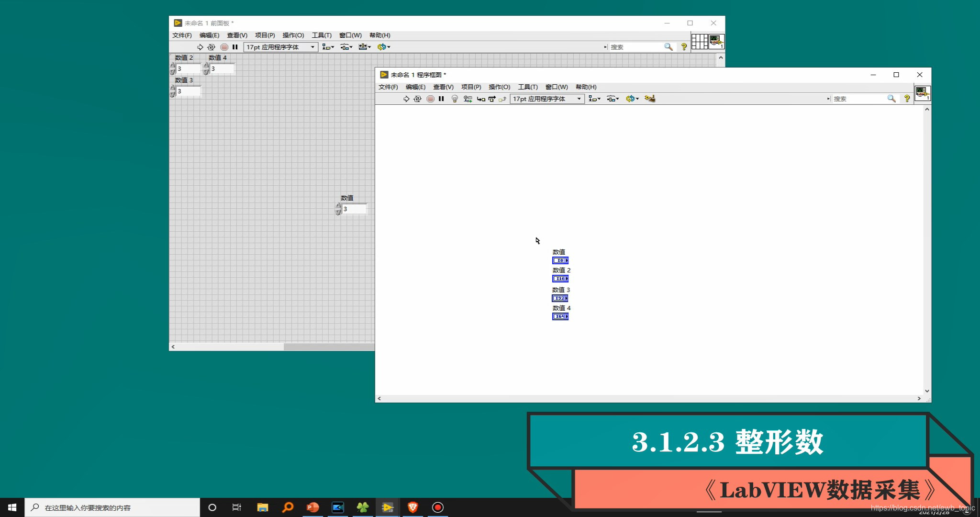Open Align Objects dropdown in block diagram
The width and height of the screenshot is (980, 517).
point(594,99)
